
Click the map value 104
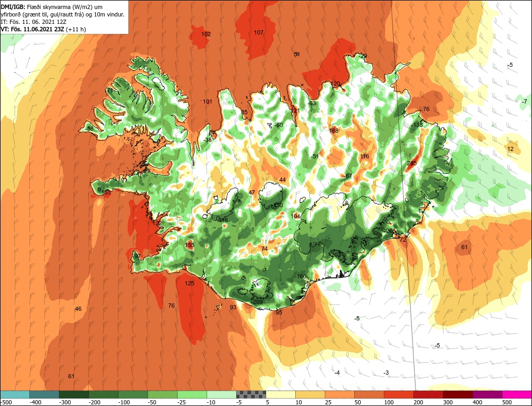coord(295,217)
